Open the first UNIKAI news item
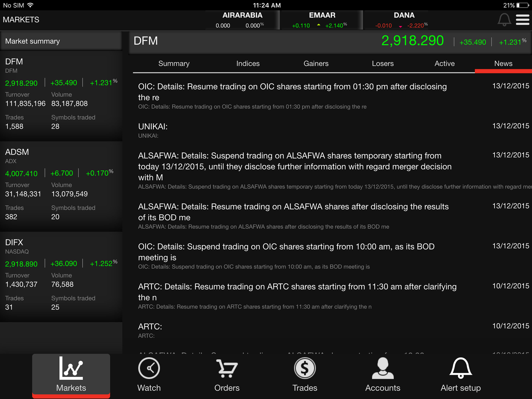The width and height of the screenshot is (532, 399). (332, 131)
